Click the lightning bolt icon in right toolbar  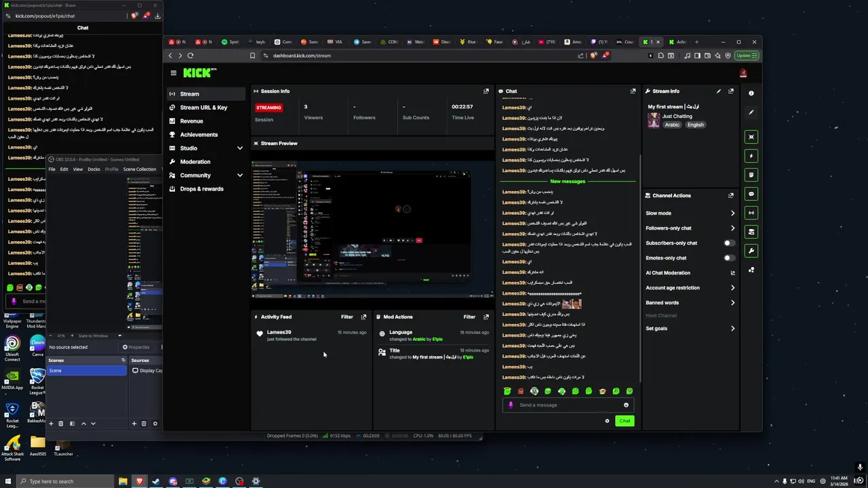click(751, 156)
